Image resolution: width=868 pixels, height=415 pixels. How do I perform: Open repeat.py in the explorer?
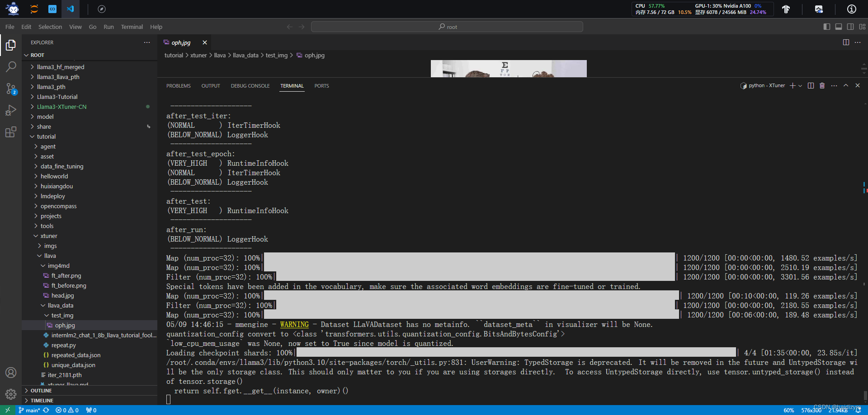[x=63, y=345]
